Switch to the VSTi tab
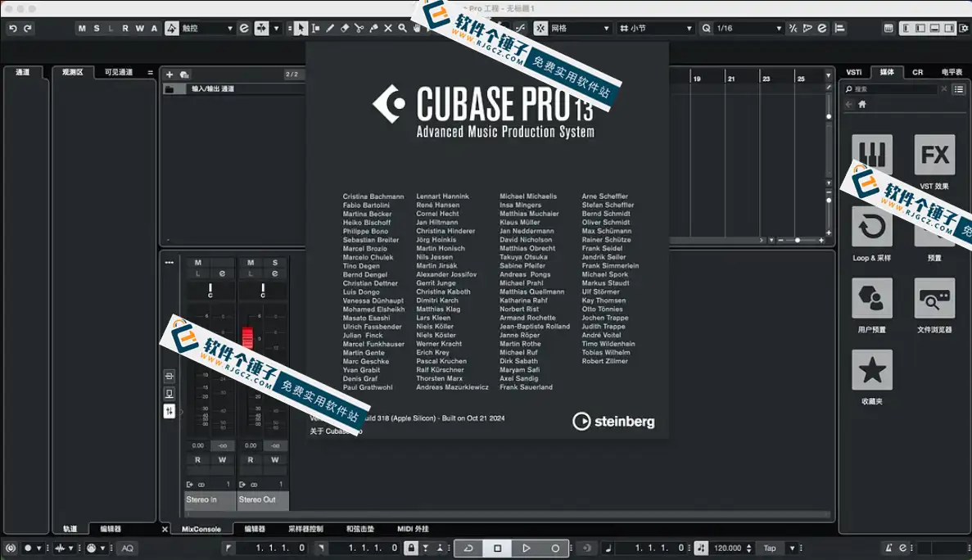 [853, 72]
